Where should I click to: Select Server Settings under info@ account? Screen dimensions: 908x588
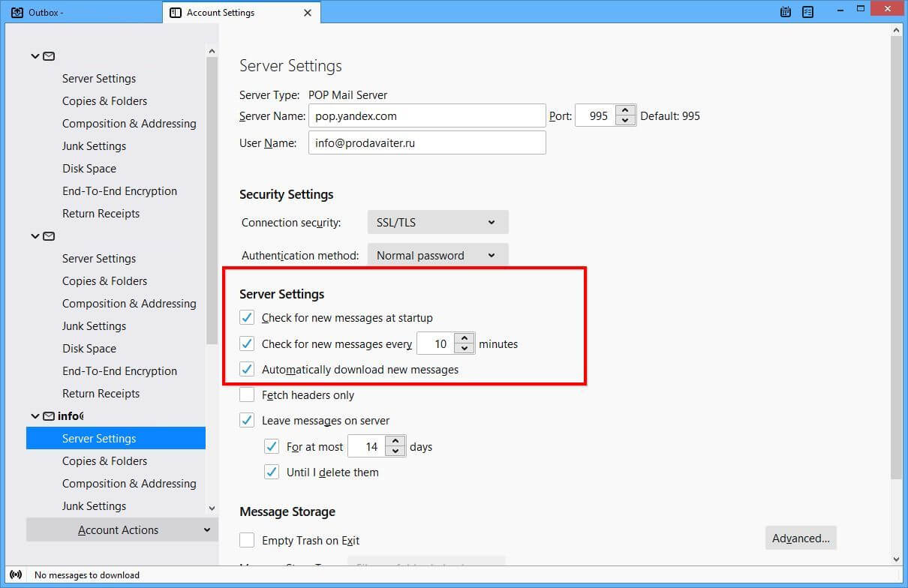[x=116, y=438]
